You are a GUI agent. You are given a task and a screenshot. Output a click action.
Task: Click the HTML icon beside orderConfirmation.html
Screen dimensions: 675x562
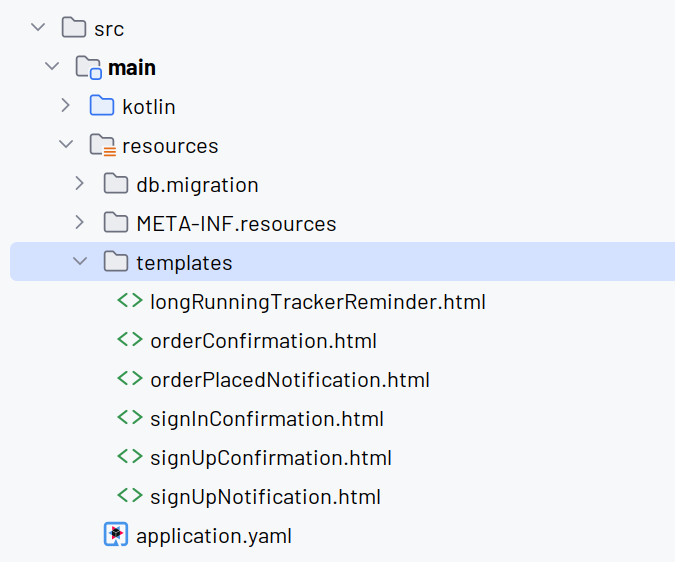coord(130,340)
